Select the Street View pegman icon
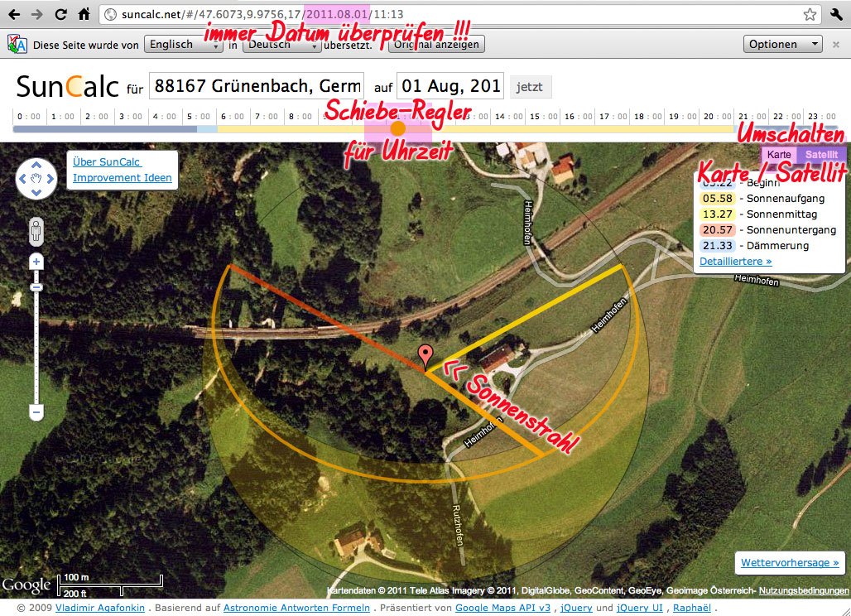The width and height of the screenshot is (851, 616). [x=36, y=232]
